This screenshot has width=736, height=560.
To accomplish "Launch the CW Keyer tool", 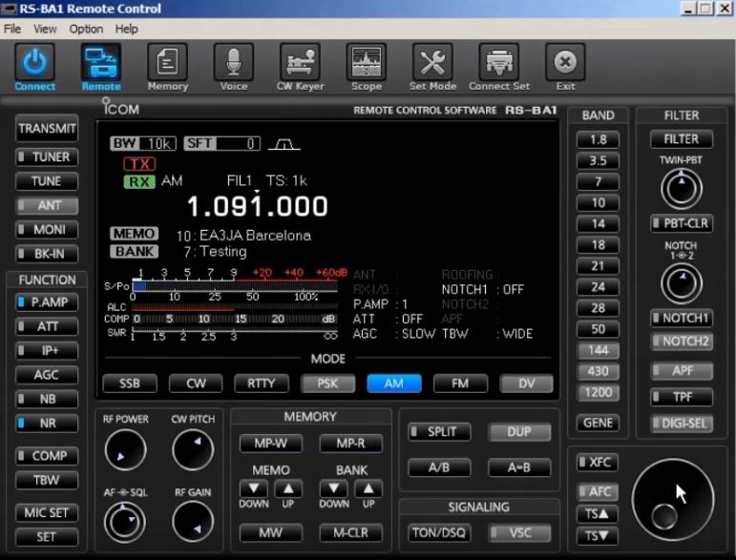I will point(300,64).
